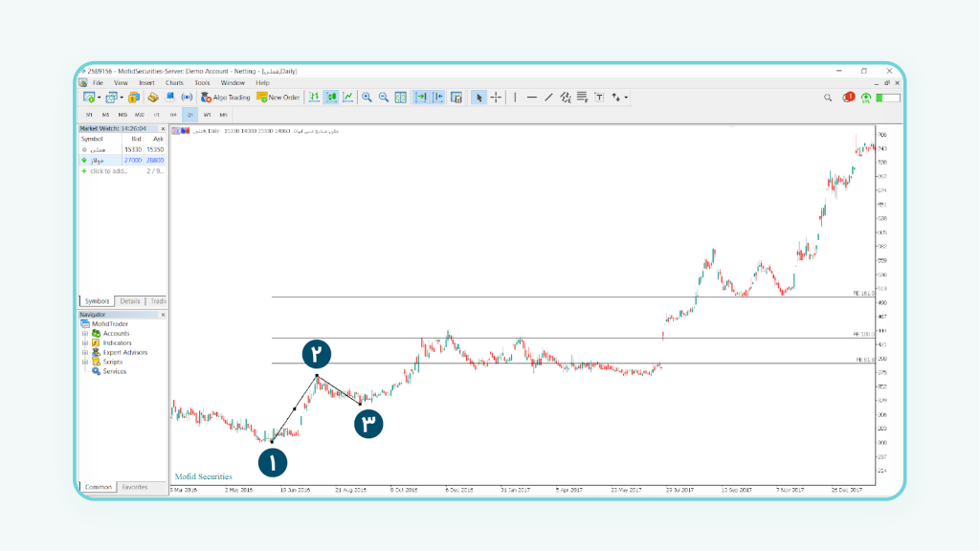Image resolution: width=980 pixels, height=551 pixels.
Task: Select the Text label tool
Action: click(x=599, y=98)
